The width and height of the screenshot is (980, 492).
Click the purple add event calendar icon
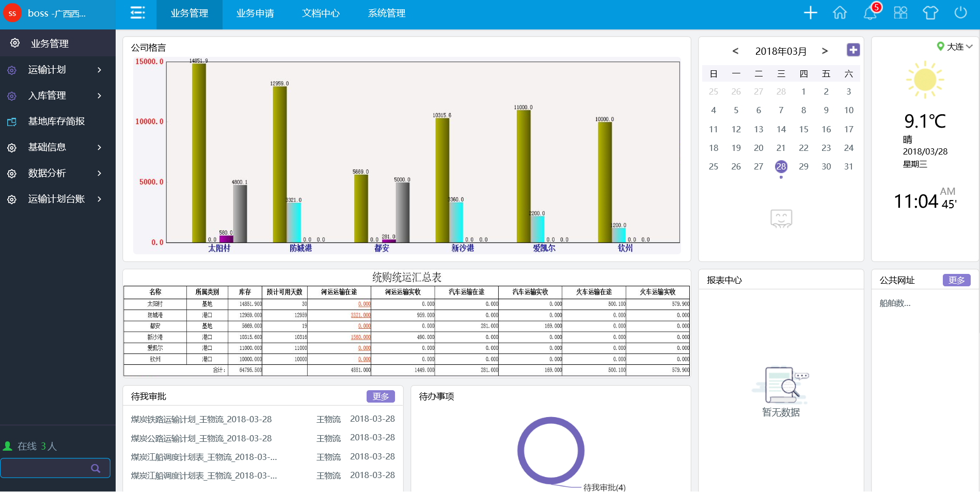853,50
